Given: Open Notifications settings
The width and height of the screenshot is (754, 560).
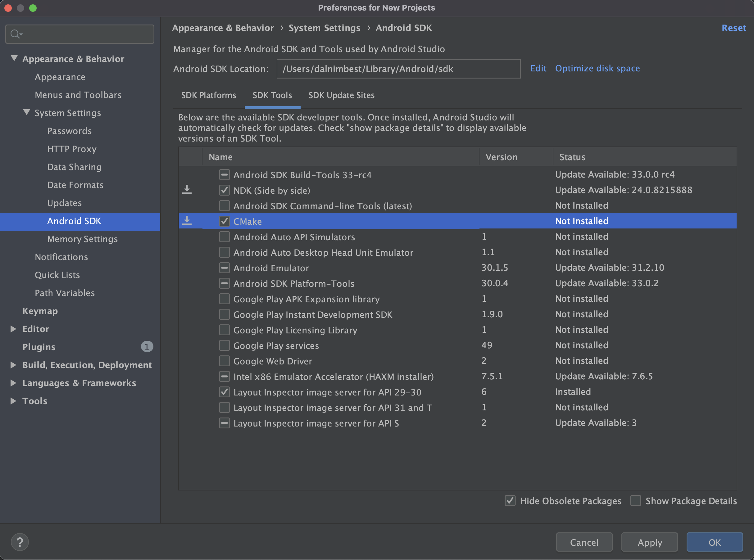Looking at the screenshot, I should click(61, 257).
